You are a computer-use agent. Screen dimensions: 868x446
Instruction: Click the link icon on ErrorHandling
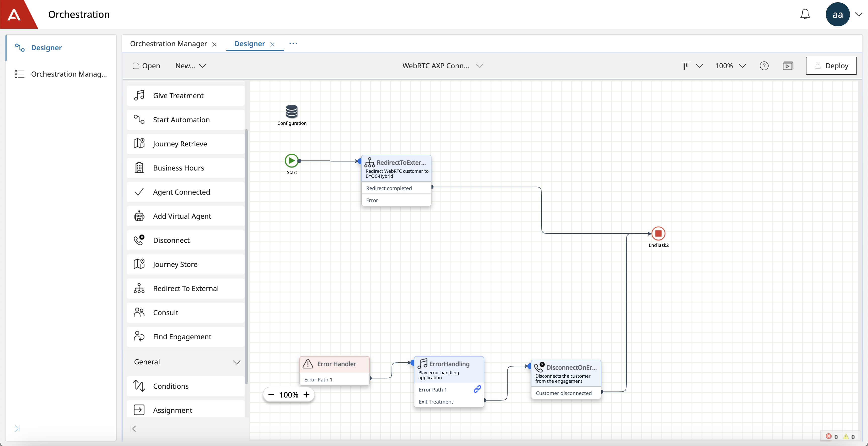pyautogui.click(x=477, y=389)
